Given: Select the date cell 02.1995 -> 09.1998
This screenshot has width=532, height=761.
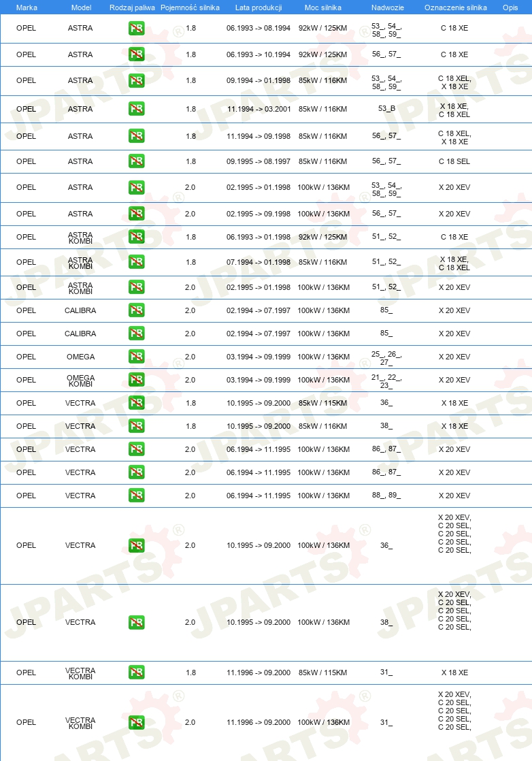Looking at the screenshot, I should [259, 214].
